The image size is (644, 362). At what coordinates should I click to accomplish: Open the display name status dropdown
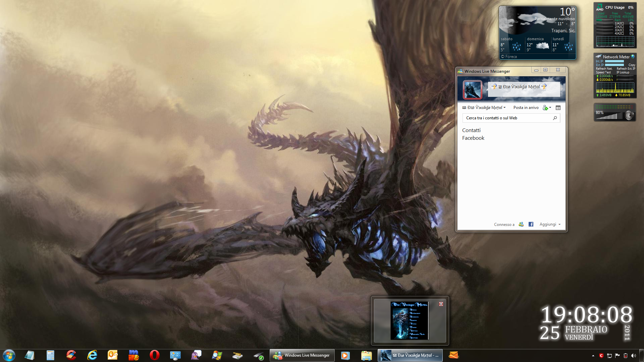(x=484, y=108)
